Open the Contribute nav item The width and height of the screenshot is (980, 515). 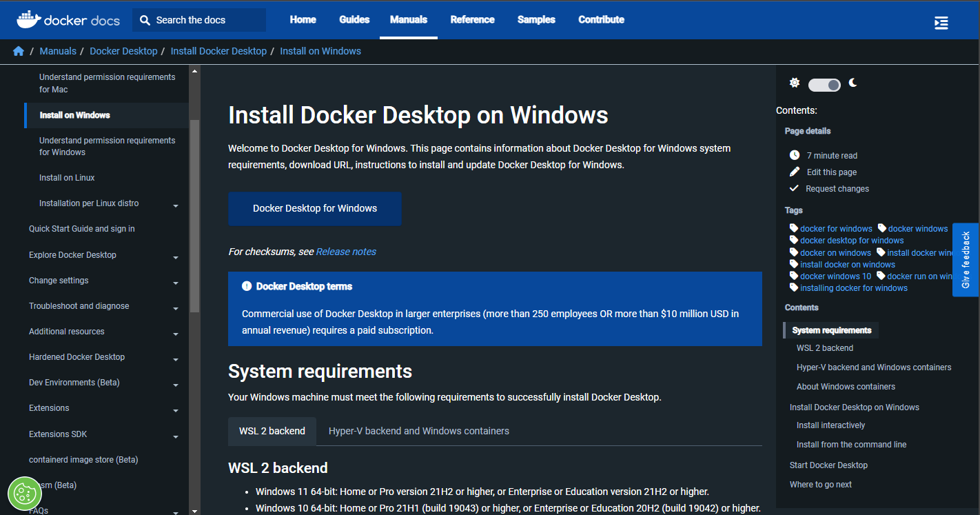[x=602, y=19]
